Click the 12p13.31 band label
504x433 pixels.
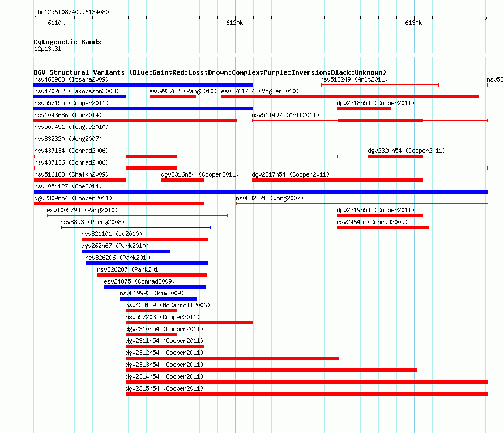click(x=48, y=49)
